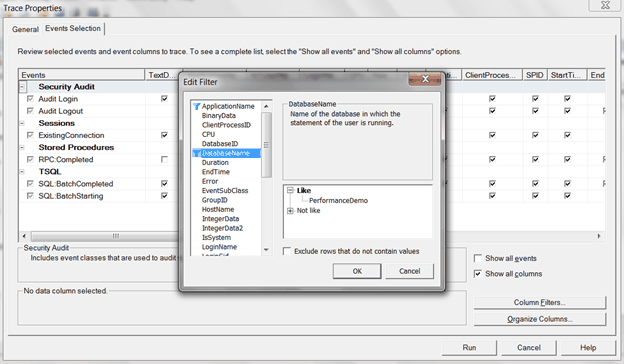
Task: Open Help for Trace Properties
Action: (588, 348)
